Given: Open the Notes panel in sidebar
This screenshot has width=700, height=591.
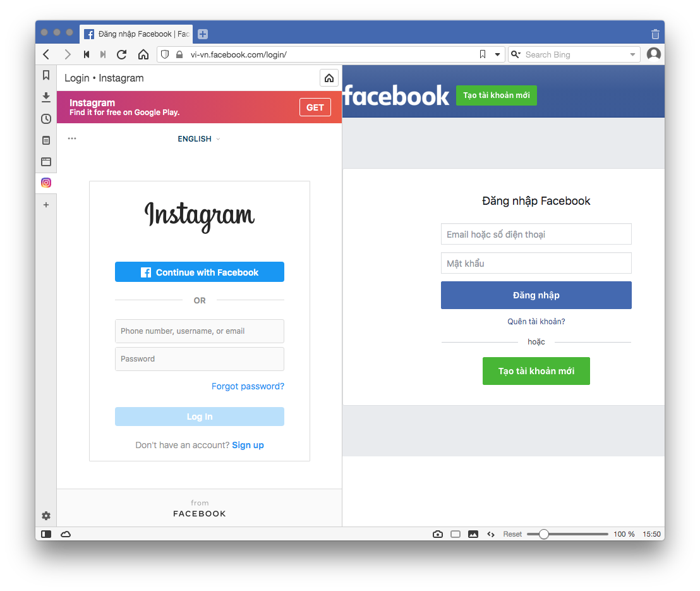Looking at the screenshot, I should [46, 140].
